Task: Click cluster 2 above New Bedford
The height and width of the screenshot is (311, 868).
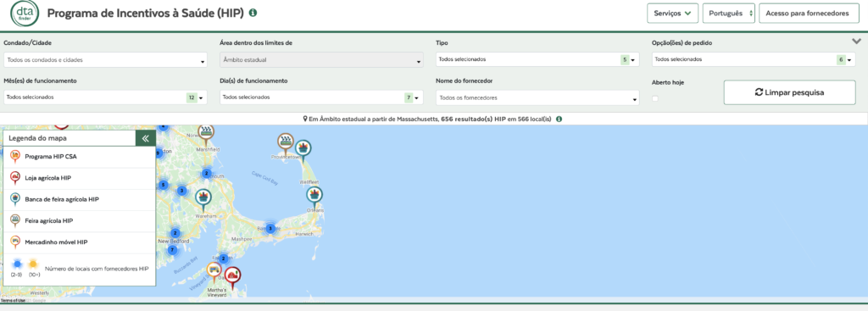Action: pos(175,233)
